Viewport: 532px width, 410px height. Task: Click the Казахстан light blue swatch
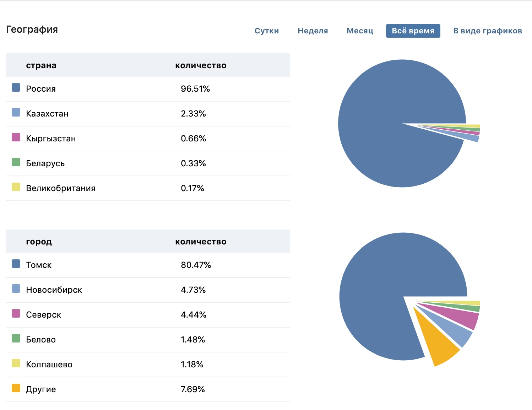[x=16, y=113]
